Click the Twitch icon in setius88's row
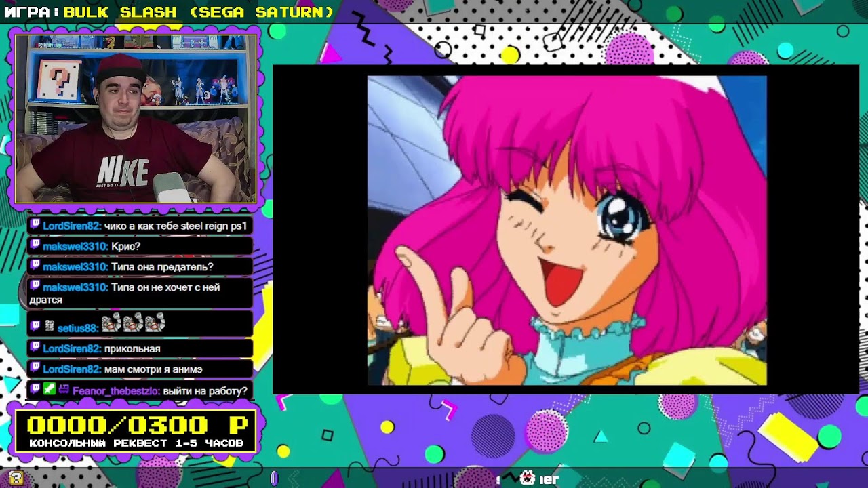868x488 pixels. 35,327
